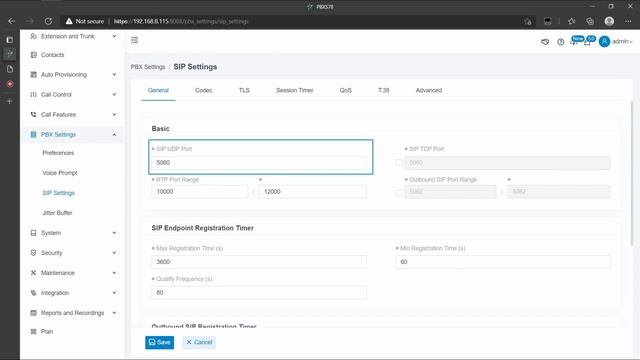Screen dimensions: 640x360
Task: Click the System sidebar icon
Action: point(33,233)
